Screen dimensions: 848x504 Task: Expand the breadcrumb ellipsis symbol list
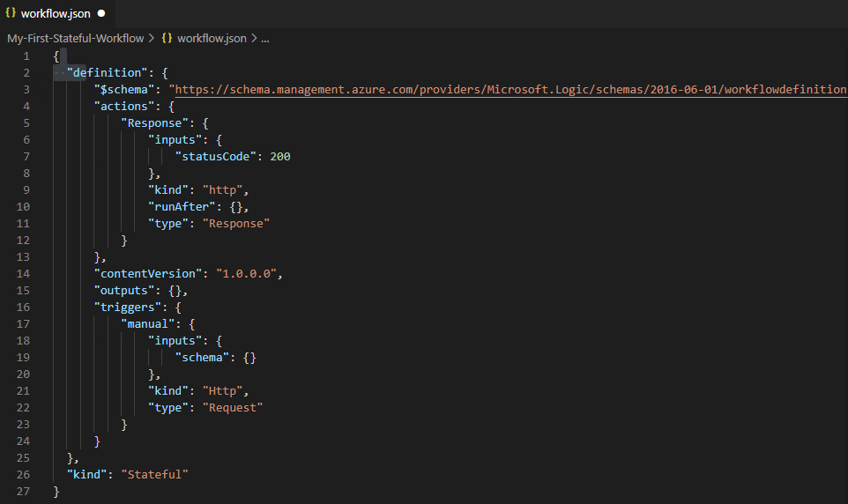(x=265, y=38)
